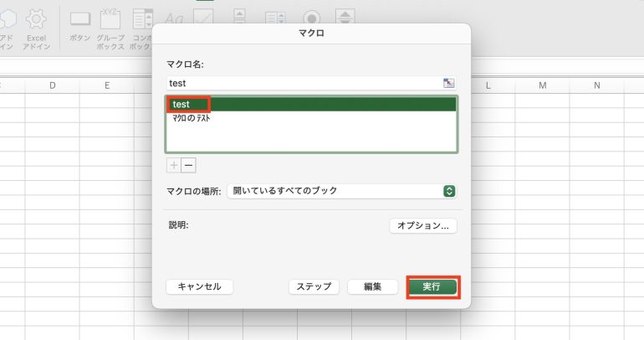The height and width of the screenshot is (340, 644).
Task: Click the キャンセル button
Action: [x=200, y=286]
